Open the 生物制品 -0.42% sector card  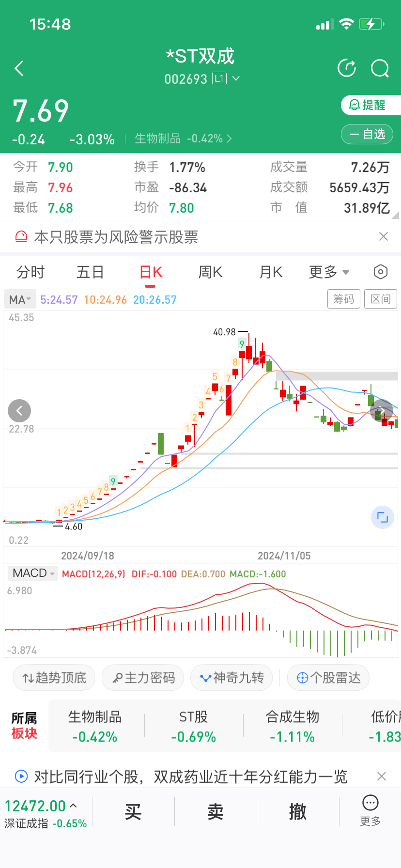tap(95, 727)
